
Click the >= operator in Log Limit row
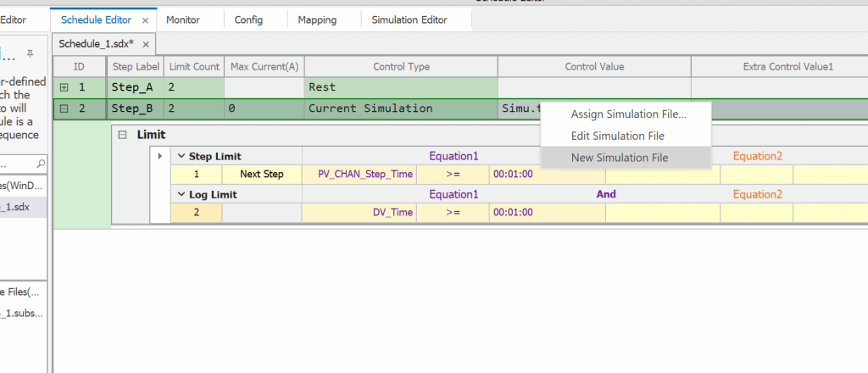click(x=453, y=213)
